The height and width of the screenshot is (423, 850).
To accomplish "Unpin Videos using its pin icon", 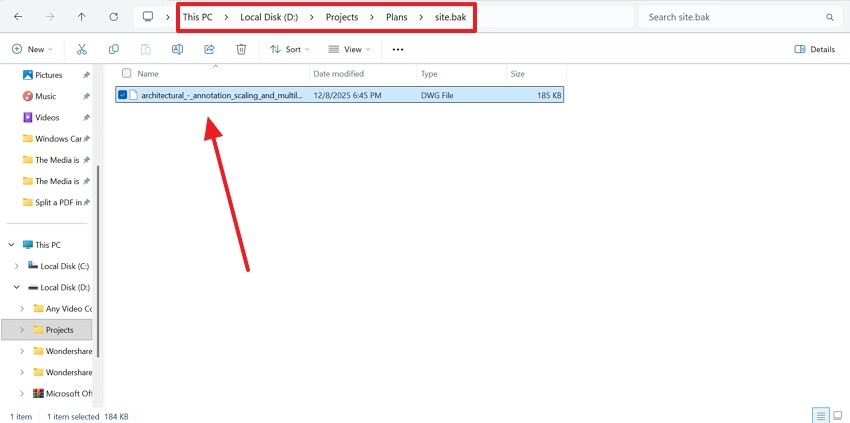I will (x=86, y=118).
